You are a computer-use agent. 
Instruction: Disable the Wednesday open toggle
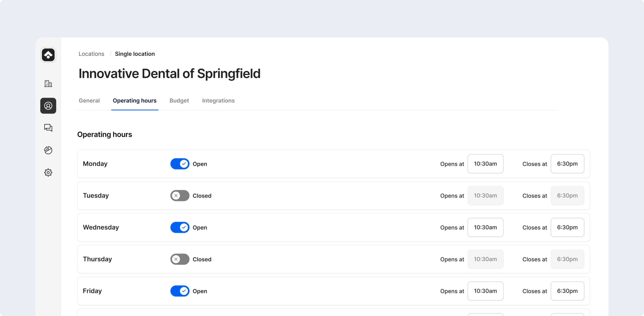pos(180,228)
